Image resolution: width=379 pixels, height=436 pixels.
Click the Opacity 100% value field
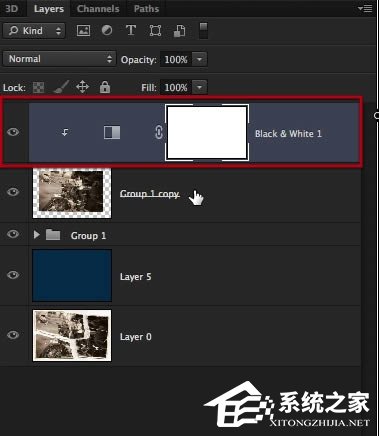pyautogui.click(x=176, y=60)
